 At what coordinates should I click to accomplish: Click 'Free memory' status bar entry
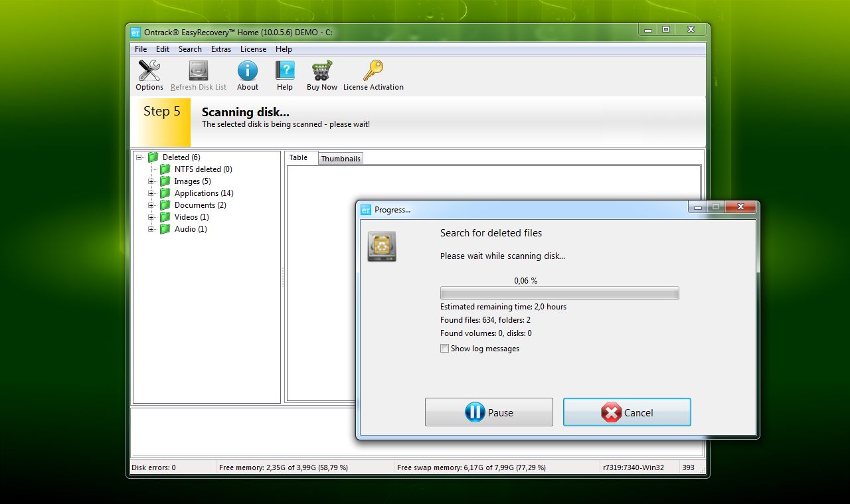284,467
